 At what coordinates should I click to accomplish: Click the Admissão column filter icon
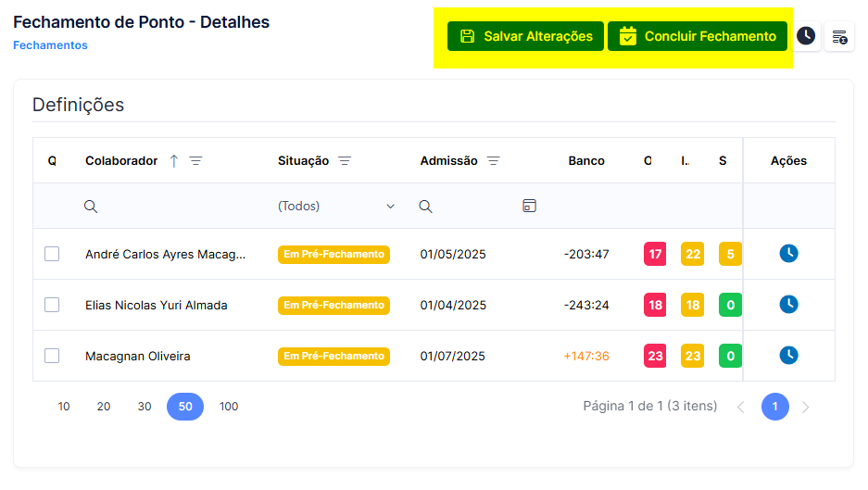coord(493,160)
